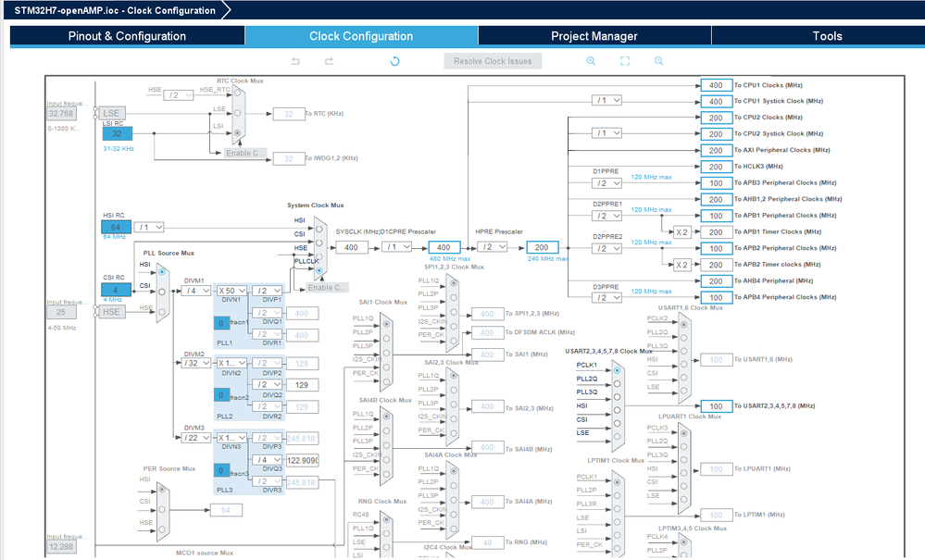Select HSE in PLL Source Mux
Viewport: 925px width, 560px height.
pyautogui.click(x=162, y=312)
